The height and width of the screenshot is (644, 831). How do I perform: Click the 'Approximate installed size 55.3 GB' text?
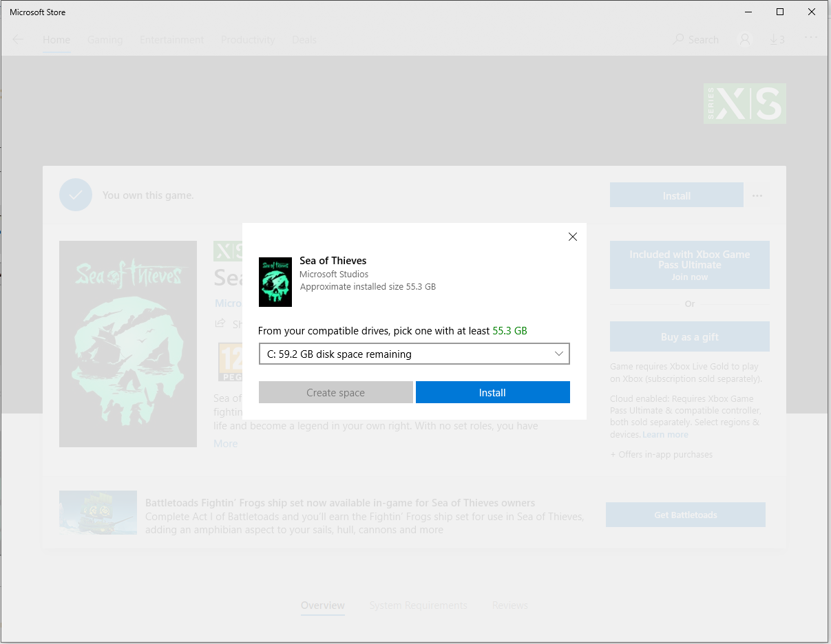pos(368,287)
